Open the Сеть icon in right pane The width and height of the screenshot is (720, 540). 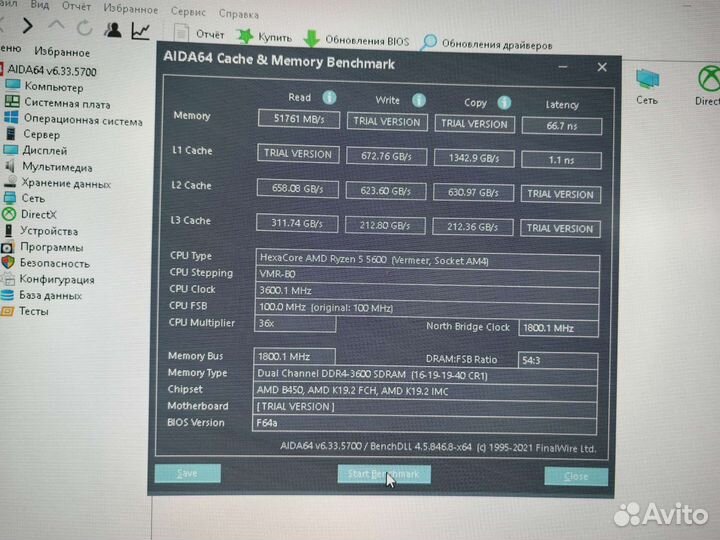[x=647, y=86]
